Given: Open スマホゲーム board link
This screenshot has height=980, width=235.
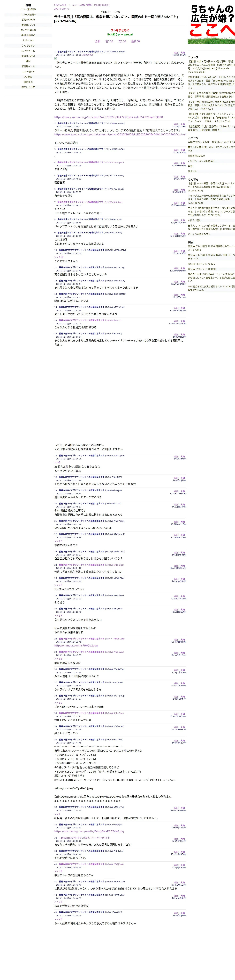Looking at the screenshot, I should (28, 51).
